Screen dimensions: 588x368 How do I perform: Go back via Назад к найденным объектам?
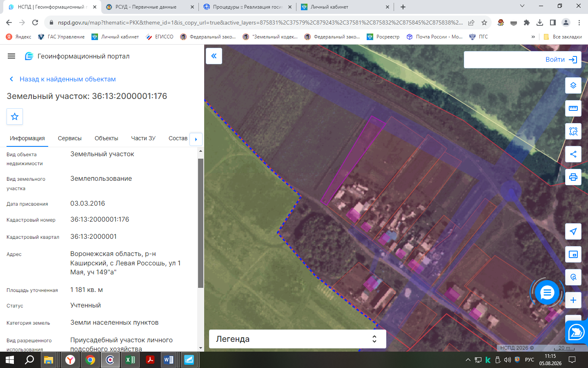click(x=62, y=79)
